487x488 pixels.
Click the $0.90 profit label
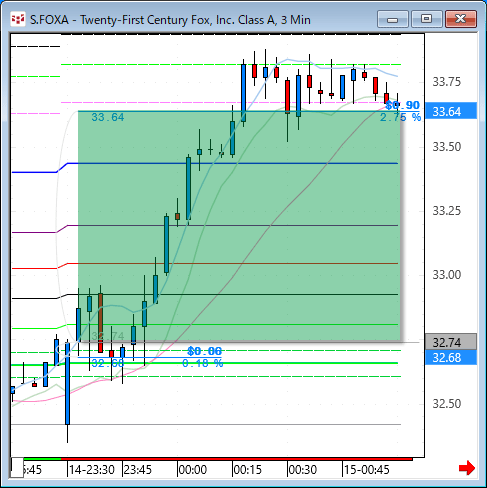(402, 105)
